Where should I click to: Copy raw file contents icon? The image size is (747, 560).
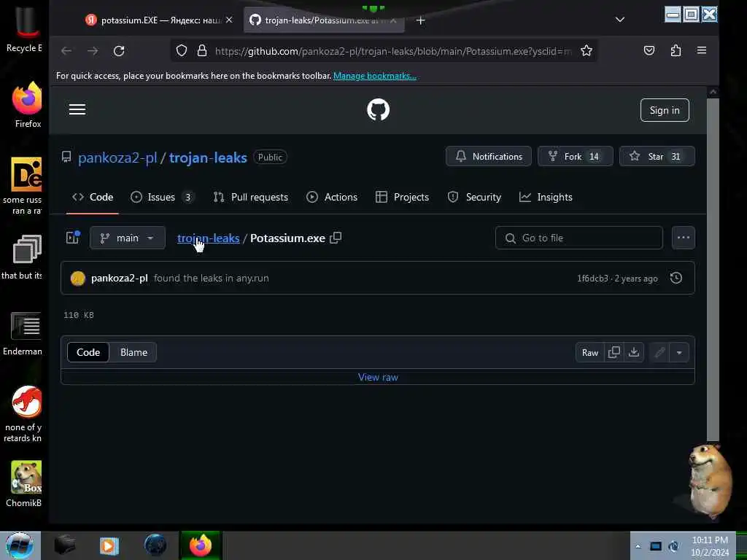click(x=614, y=352)
